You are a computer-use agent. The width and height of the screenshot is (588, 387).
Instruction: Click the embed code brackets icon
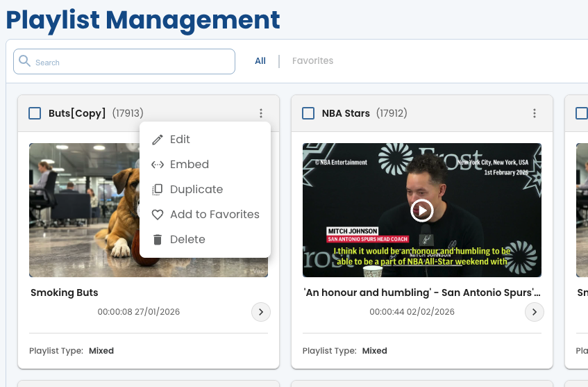(x=158, y=165)
